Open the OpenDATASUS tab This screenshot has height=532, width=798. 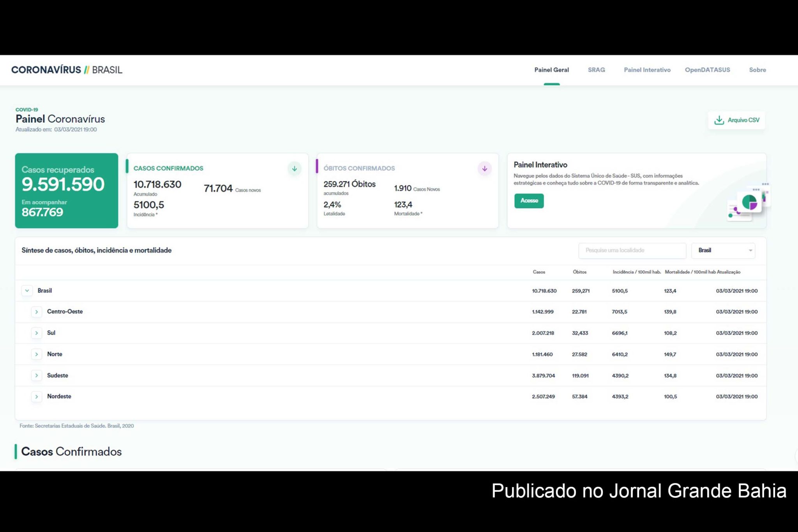(x=707, y=70)
